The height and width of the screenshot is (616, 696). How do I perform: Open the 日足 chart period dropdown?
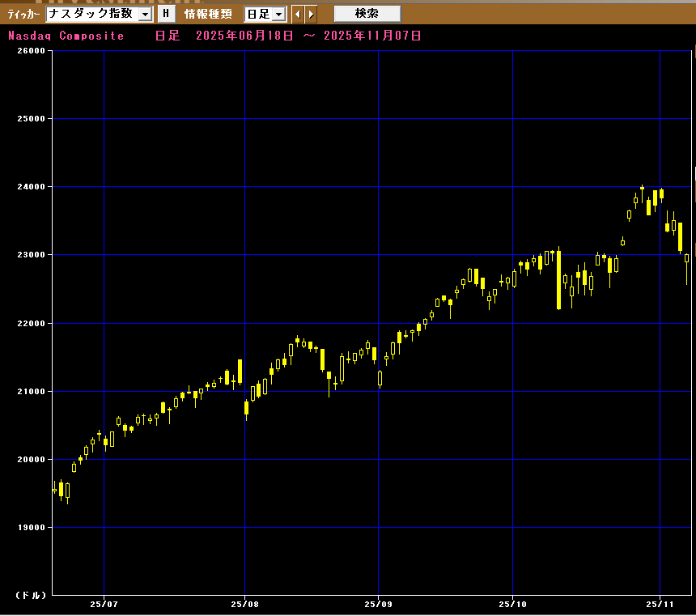265,15
